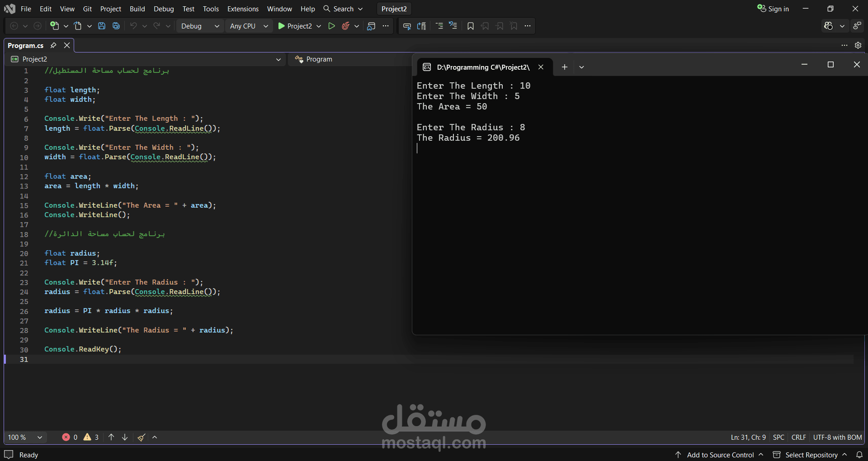868x461 pixels.
Task: Open the Copilot dropdown arrow
Action: [x=842, y=26]
